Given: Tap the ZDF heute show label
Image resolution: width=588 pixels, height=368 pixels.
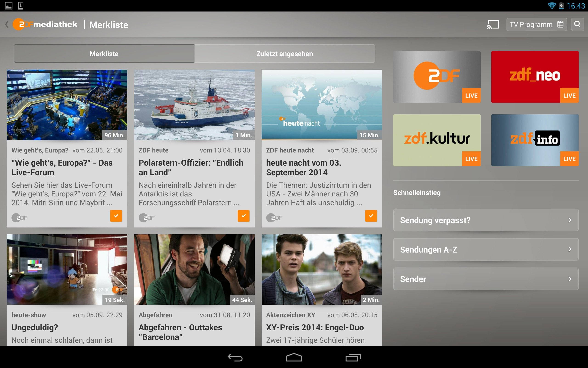Looking at the screenshot, I should [154, 150].
